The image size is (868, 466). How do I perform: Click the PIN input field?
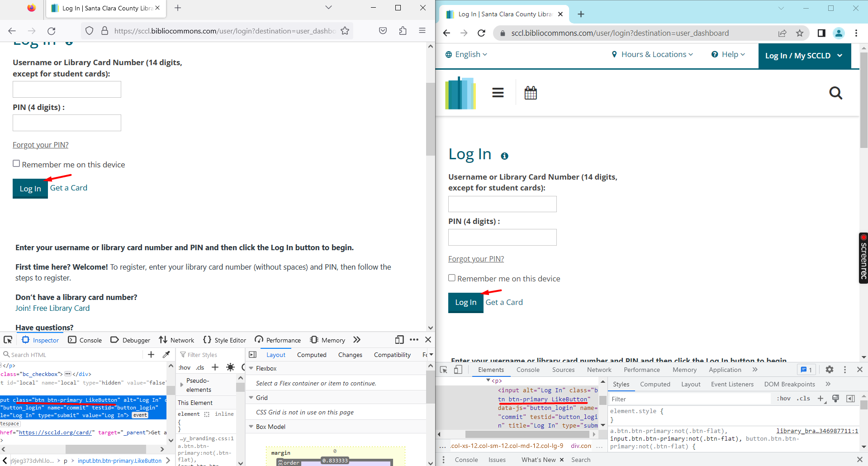pyautogui.click(x=66, y=123)
